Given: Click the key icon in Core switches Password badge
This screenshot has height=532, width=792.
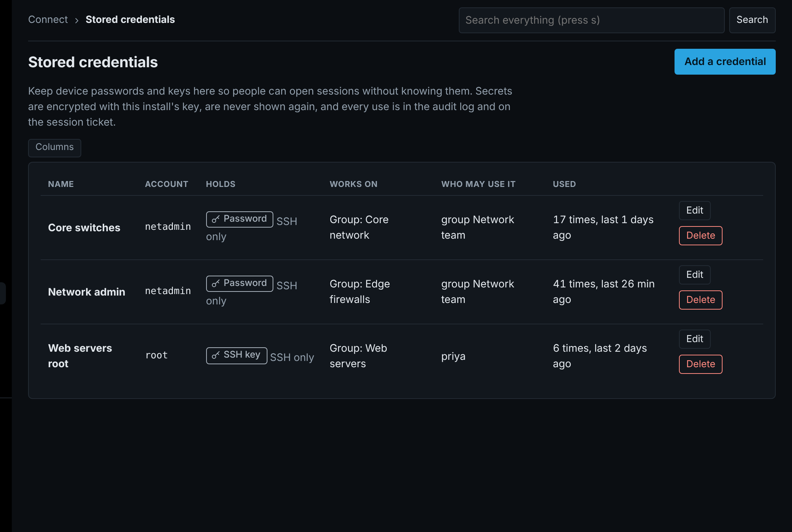Looking at the screenshot, I should tap(216, 219).
